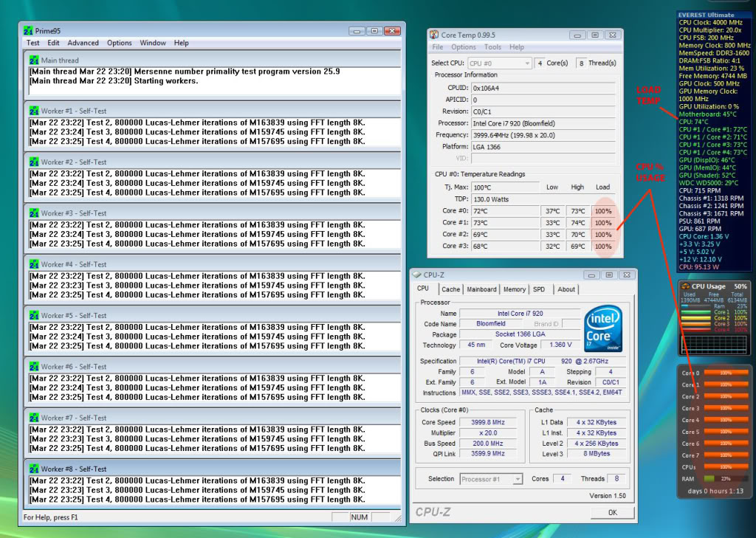Viewport: 756px width, 538px height.
Task: Open the Core Temp Options menu
Action: pyautogui.click(x=464, y=46)
